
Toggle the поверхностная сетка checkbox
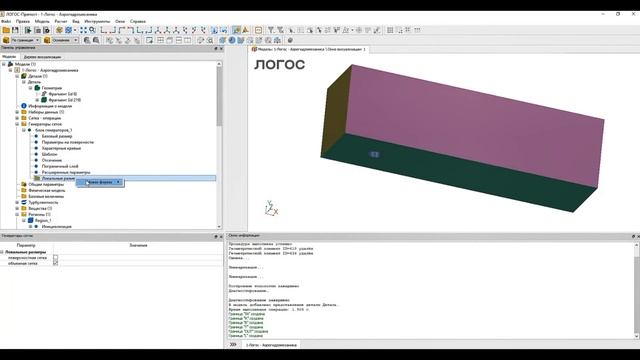click(56, 258)
